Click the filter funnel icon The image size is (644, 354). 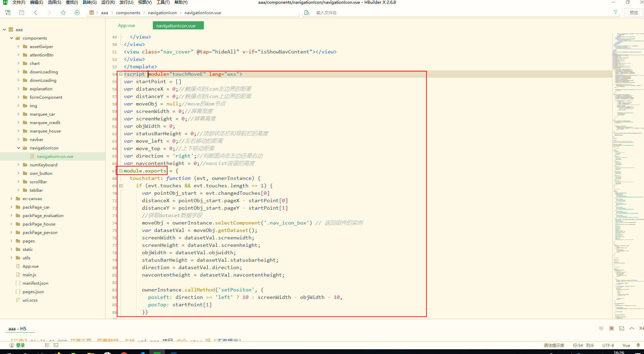click(x=616, y=13)
